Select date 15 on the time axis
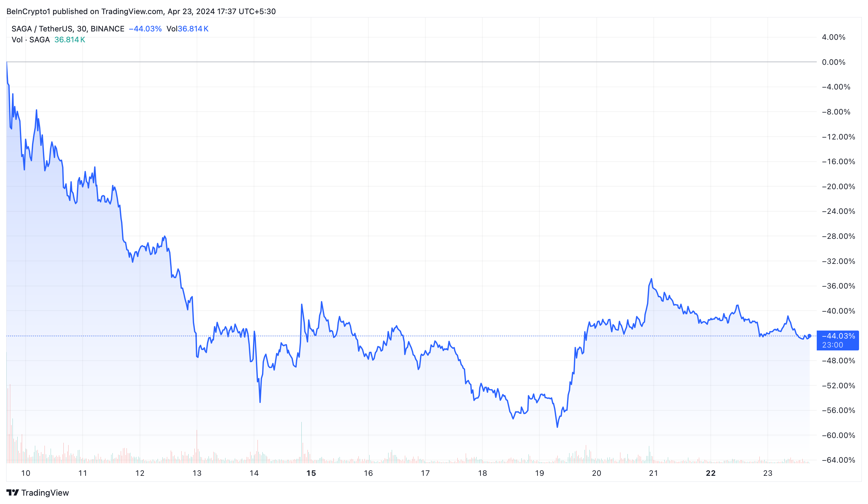Image resolution: width=868 pixels, height=504 pixels. [x=311, y=473]
